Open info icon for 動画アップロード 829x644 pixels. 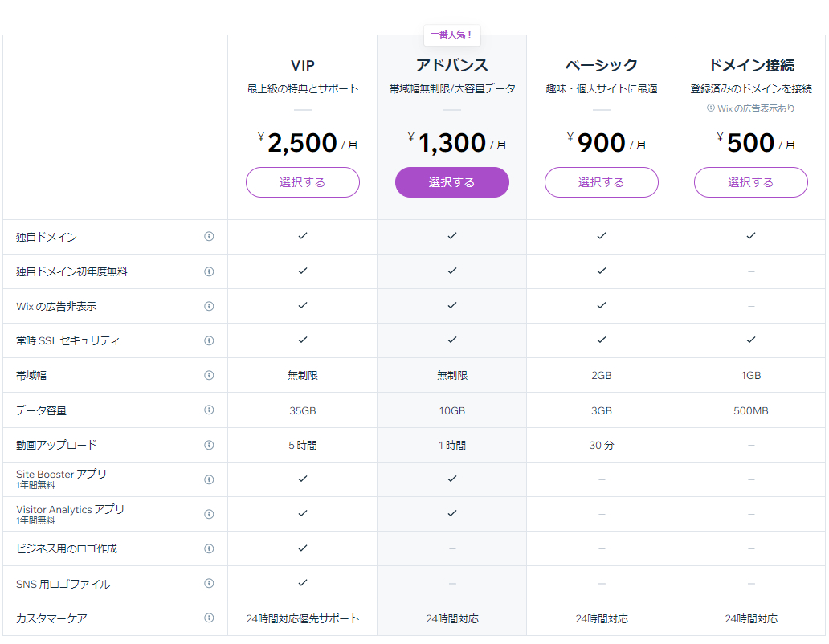pyautogui.click(x=209, y=445)
